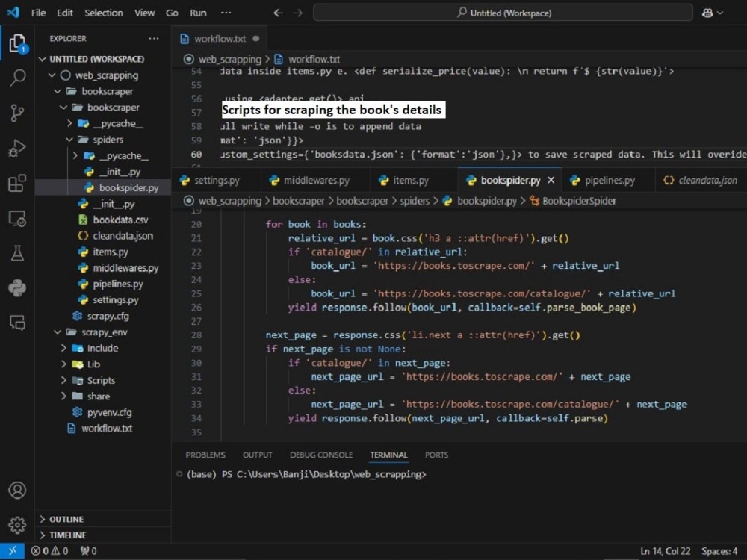Click the Untitled (Workspace) command center search box
This screenshot has width=747, height=560.
[x=503, y=13]
